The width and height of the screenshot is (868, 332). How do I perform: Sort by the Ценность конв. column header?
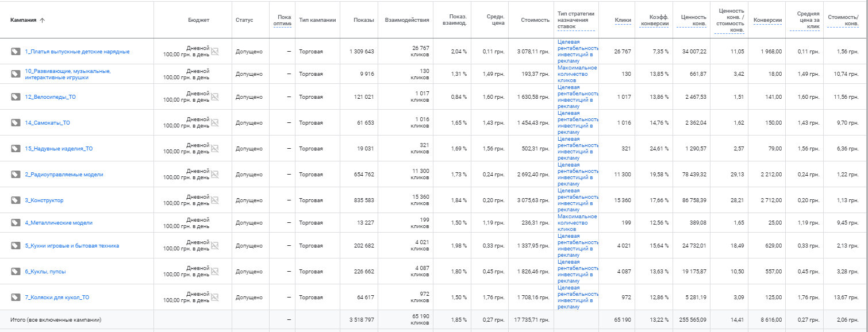point(693,20)
